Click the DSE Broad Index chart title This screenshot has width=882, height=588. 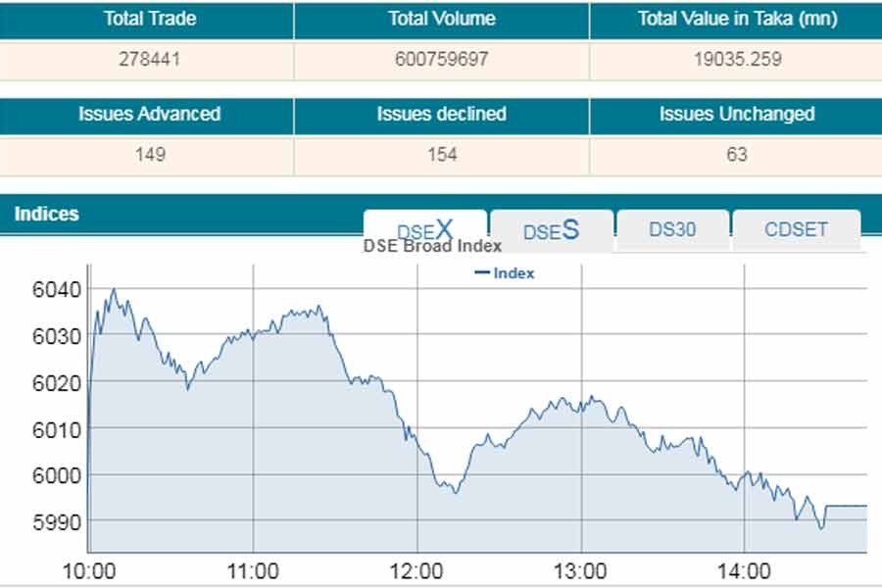[432, 246]
